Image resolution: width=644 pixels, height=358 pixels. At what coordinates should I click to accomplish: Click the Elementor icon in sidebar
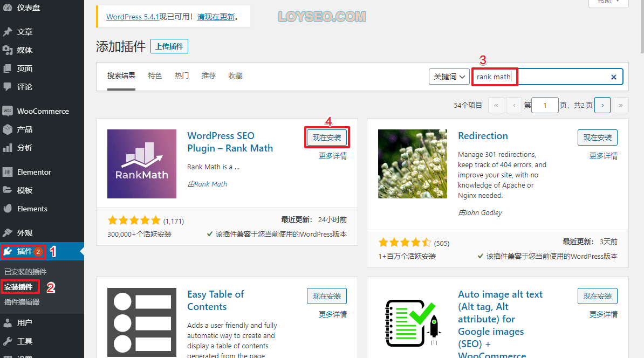point(8,172)
